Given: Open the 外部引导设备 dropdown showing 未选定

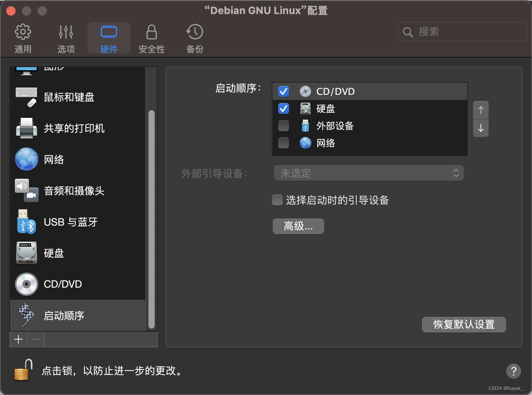Looking at the screenshot, I should 369,173.
